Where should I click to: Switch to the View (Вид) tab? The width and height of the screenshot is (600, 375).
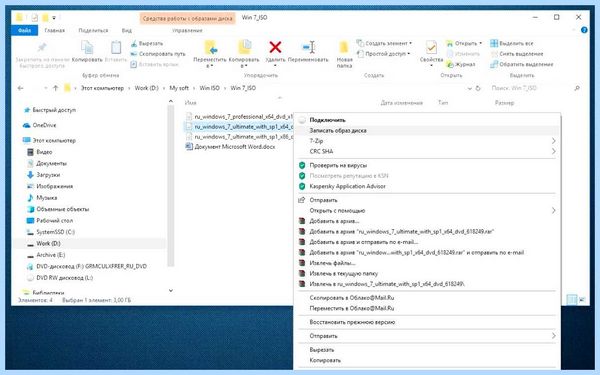(x=127, y=30)
